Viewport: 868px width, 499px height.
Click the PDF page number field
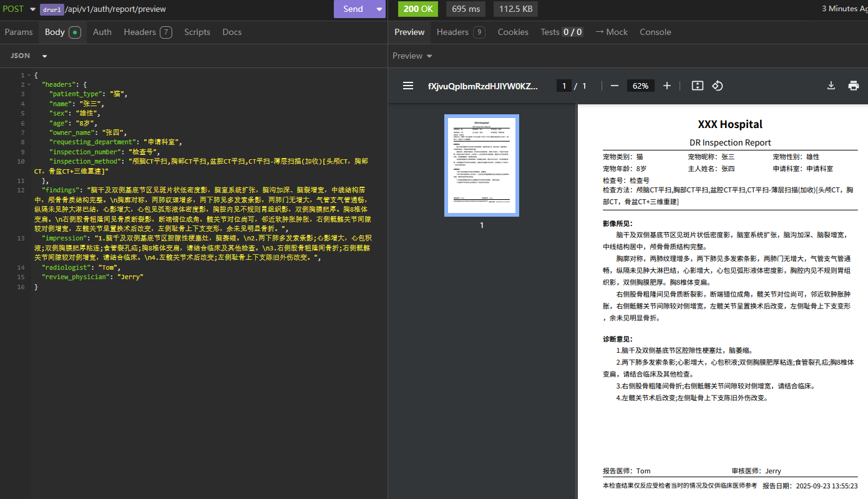pyautogui.click(x=564, y=86)
